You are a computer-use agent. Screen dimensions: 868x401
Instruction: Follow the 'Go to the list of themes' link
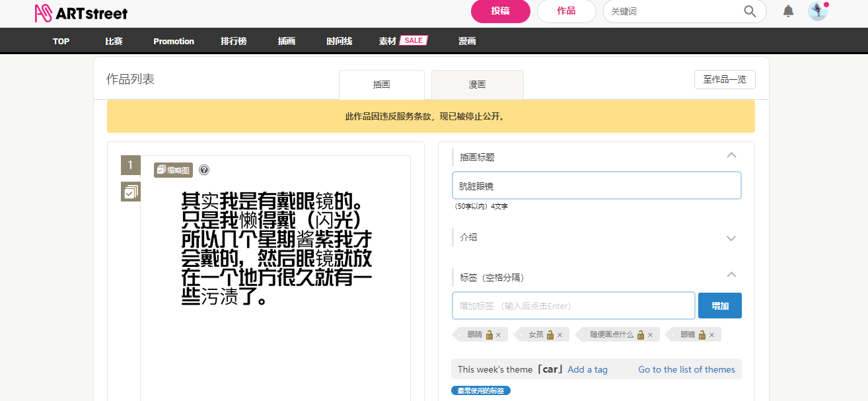[686, 369]
